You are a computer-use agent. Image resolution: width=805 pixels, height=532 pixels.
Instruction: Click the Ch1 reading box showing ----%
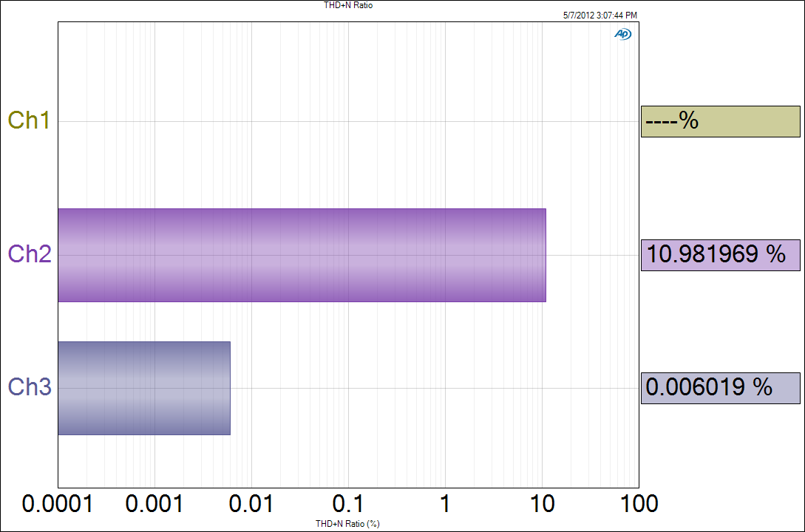click(x=720, y=122)
